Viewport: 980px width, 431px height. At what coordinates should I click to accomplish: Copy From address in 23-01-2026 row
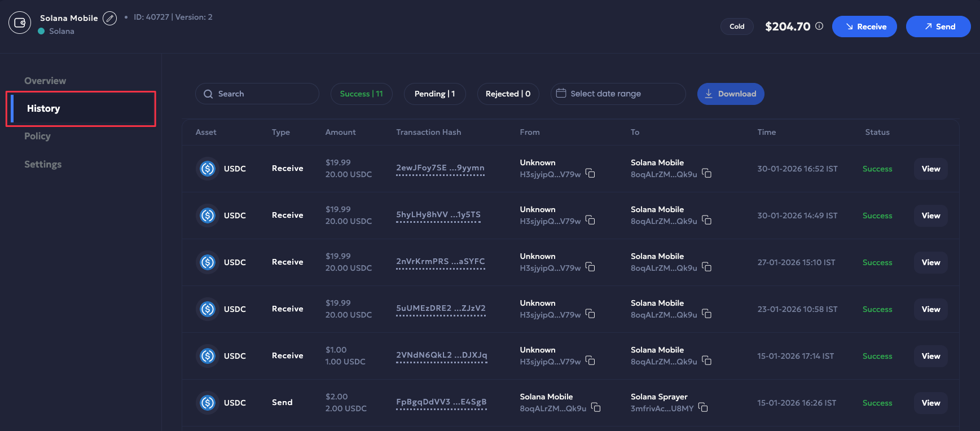point(590,313)
